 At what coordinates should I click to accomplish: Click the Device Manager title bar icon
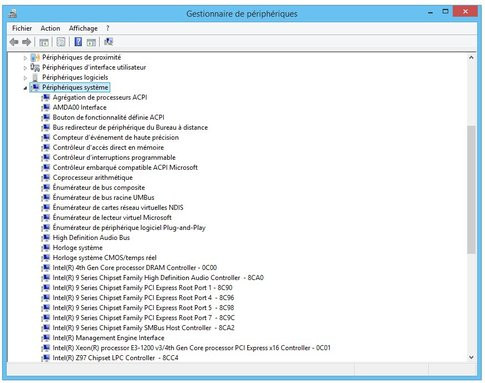[x=13, y=14]
